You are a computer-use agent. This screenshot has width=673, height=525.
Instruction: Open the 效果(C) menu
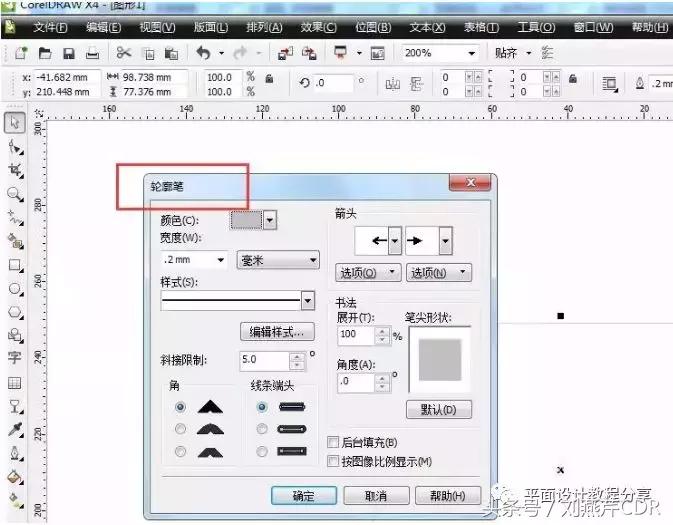tap(318, 27)
